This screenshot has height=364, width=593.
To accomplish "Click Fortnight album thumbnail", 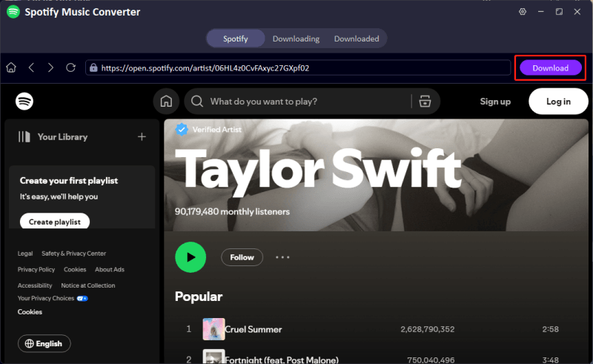I will click(213, 357).
